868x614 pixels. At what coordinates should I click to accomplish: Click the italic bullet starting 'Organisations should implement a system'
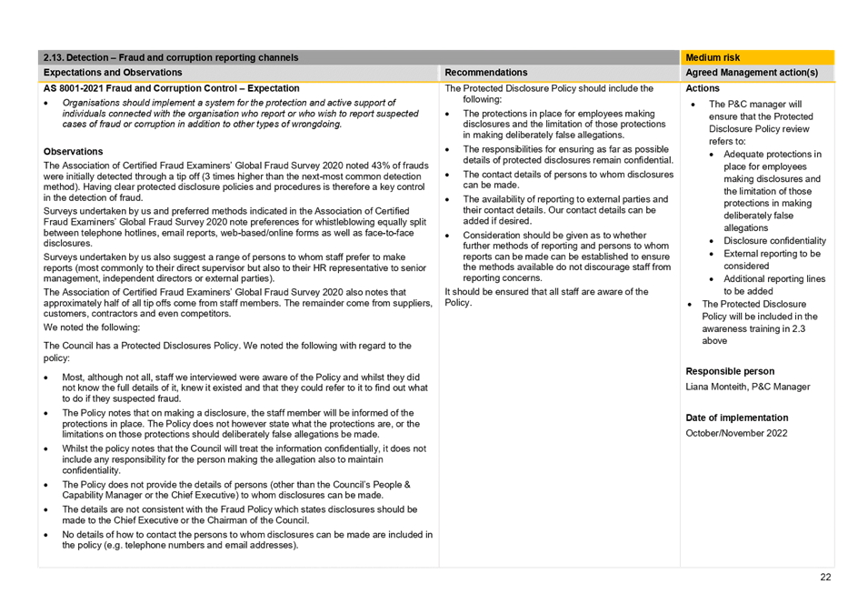click(240, 114)
